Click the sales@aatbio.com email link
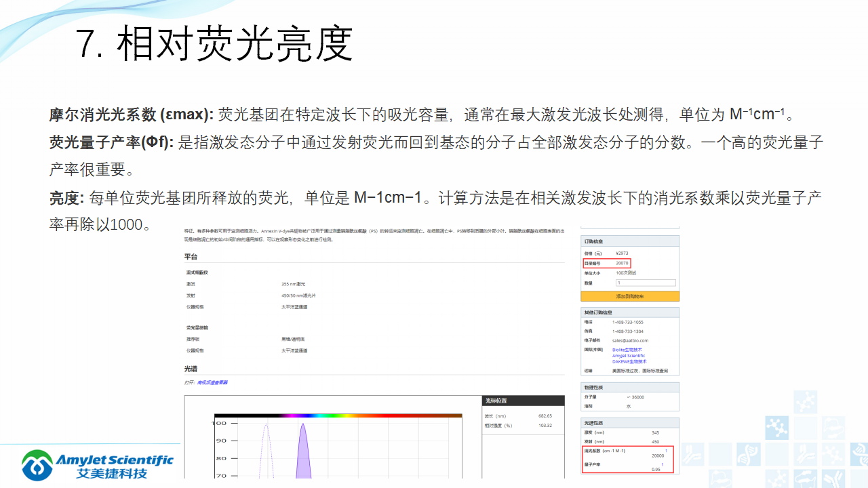Image resolution: width=868 pixels, height=488 pixels. (629, 340)
